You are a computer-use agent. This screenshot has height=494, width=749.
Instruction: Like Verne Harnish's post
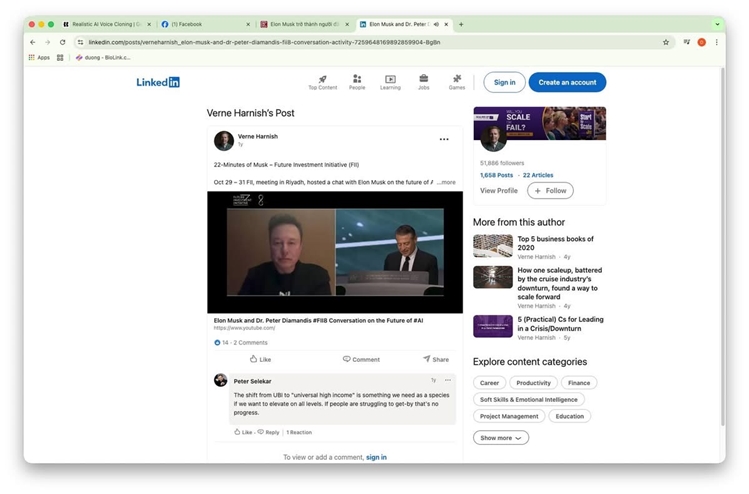[x=260, y=359]
